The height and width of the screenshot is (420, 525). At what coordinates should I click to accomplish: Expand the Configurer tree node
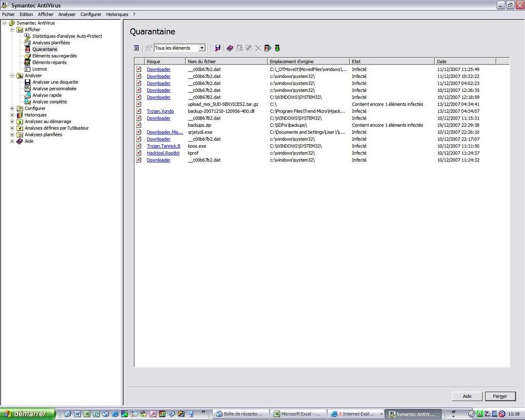click(x=12, y=108)
